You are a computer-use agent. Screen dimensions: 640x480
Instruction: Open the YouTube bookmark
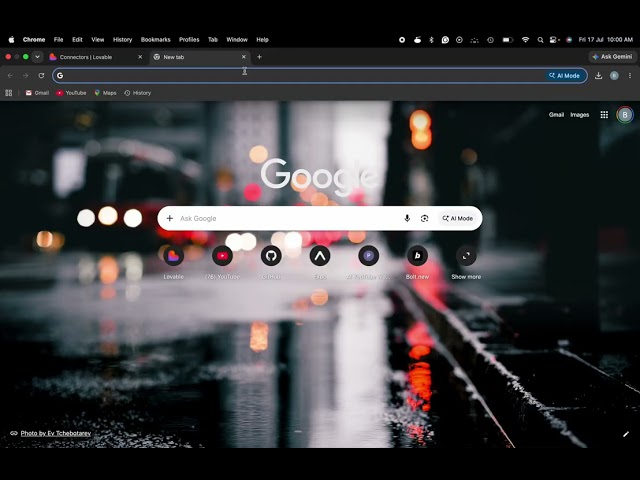(x=71, y=93)
